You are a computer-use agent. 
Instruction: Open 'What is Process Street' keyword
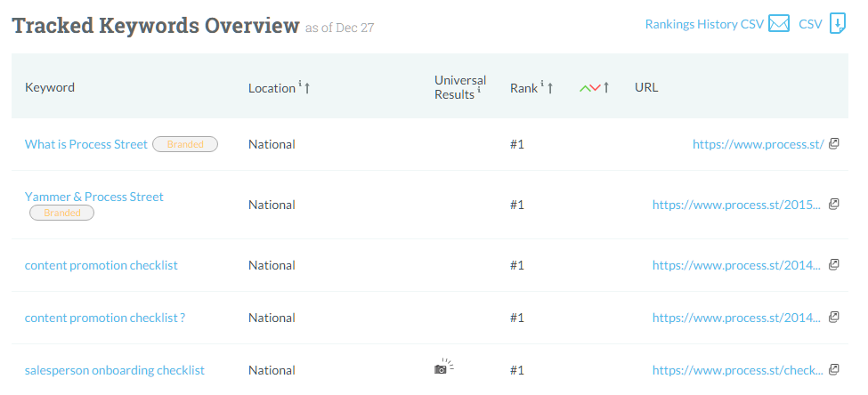point(86,144)
